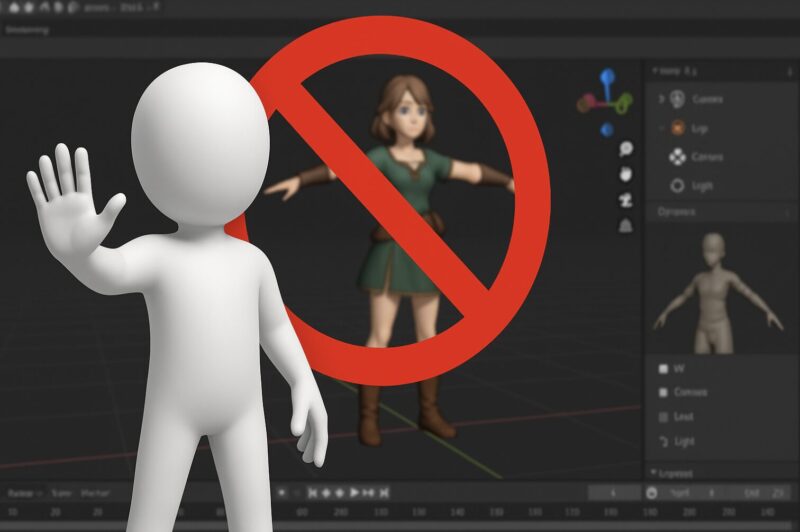Image resolution: width=800 pixels, height=532 pixels.
Task: Enable the Lest checkbox
Action: [x=662, y=416]
